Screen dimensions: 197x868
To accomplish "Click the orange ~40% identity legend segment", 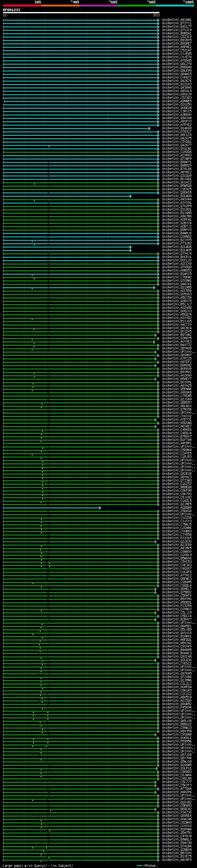I will click(60, 6).
